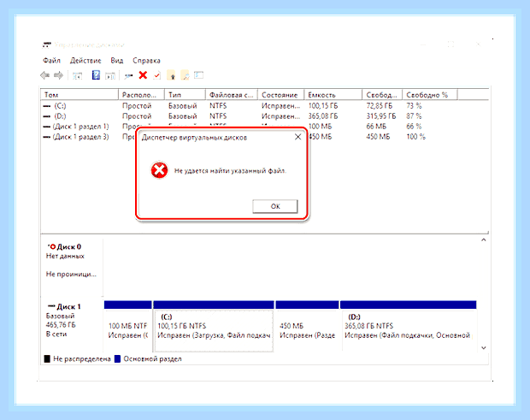The width and height of the screenshot is (530, 420).
Task: Toggle the console tree pane icon
Action: pyautogui.click(x=78, y=76)
